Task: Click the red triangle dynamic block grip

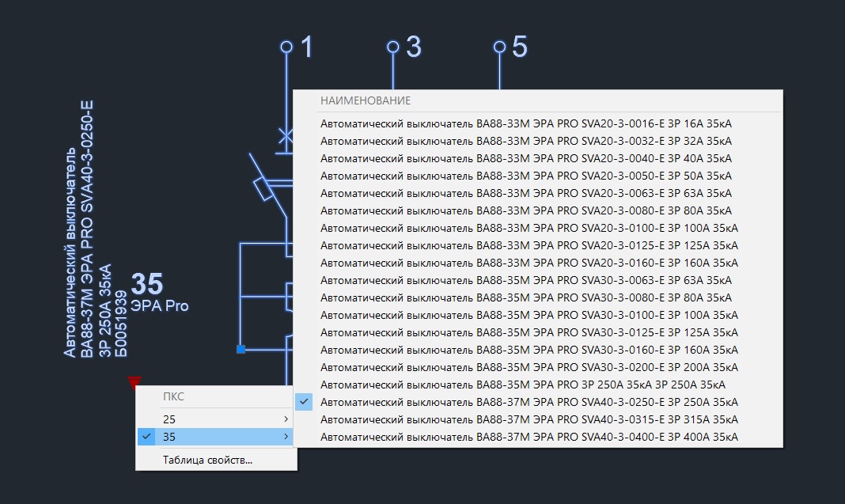Action: pyautogui.click(x=135, y=382)
